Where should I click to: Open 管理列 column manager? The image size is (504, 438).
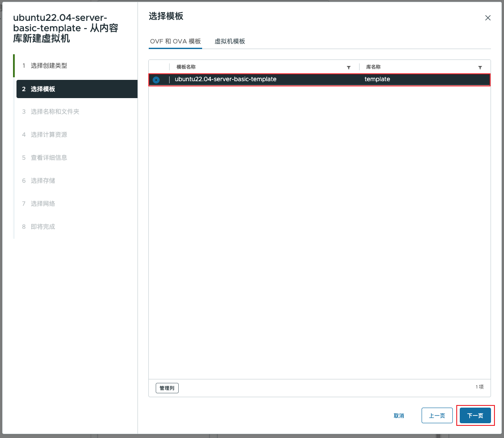[167, 388]
